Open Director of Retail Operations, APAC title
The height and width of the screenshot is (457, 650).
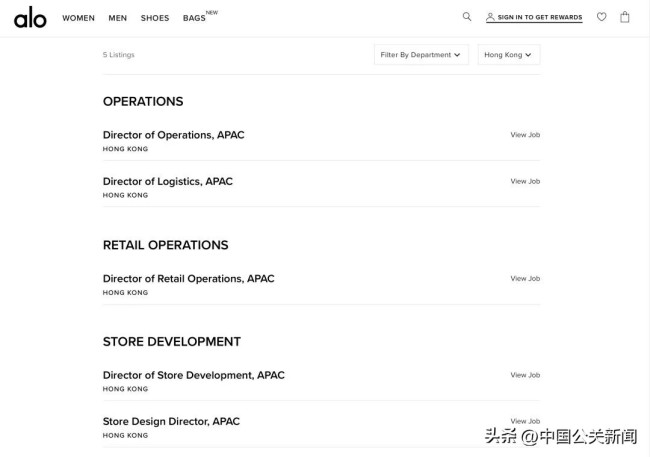click(x=188, y=279)
